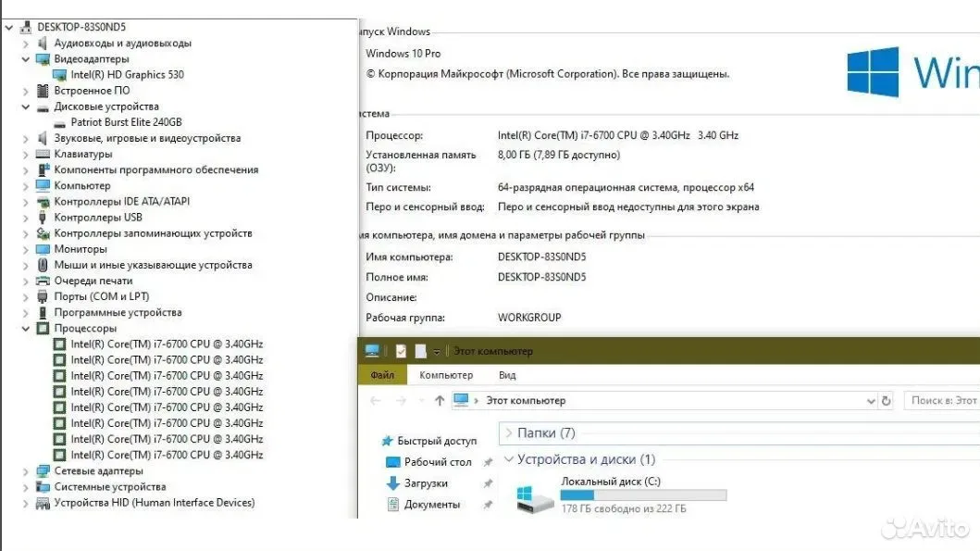Click the search box Поиск в
The height and width of the screenshot is (551, 980).
[942, 401]
